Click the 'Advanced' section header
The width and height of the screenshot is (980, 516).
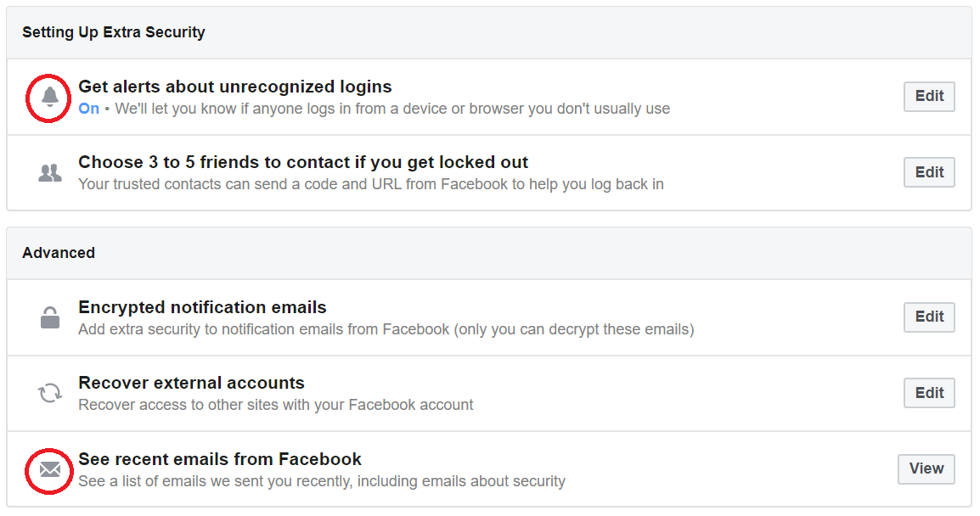pyautogui.click(x=59, y=253)
